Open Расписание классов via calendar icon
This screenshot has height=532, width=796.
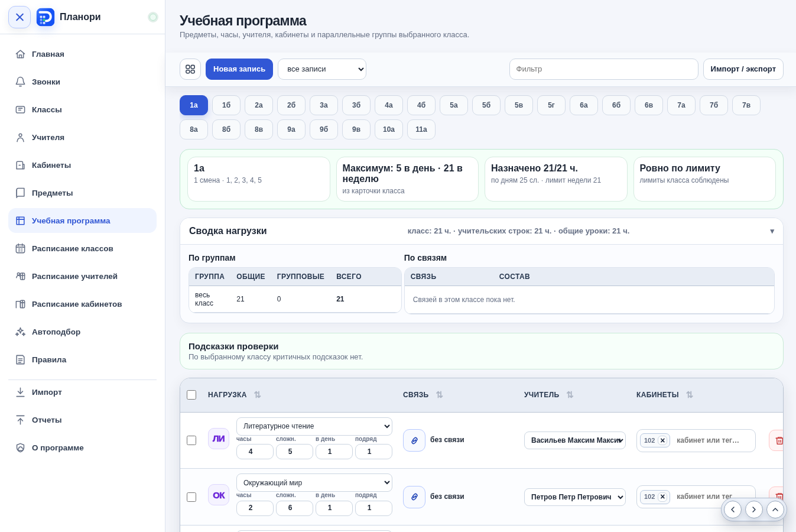pos(20,248)
